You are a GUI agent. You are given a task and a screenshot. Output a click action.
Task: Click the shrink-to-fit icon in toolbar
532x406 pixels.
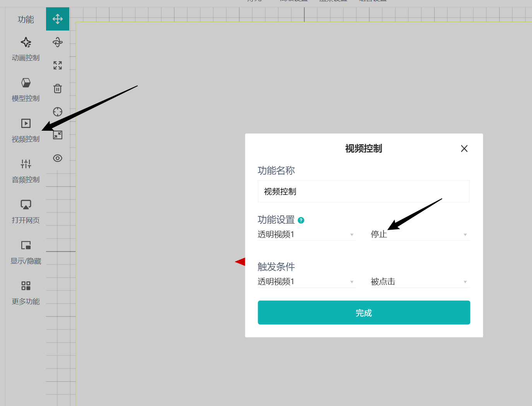(58, 135)
